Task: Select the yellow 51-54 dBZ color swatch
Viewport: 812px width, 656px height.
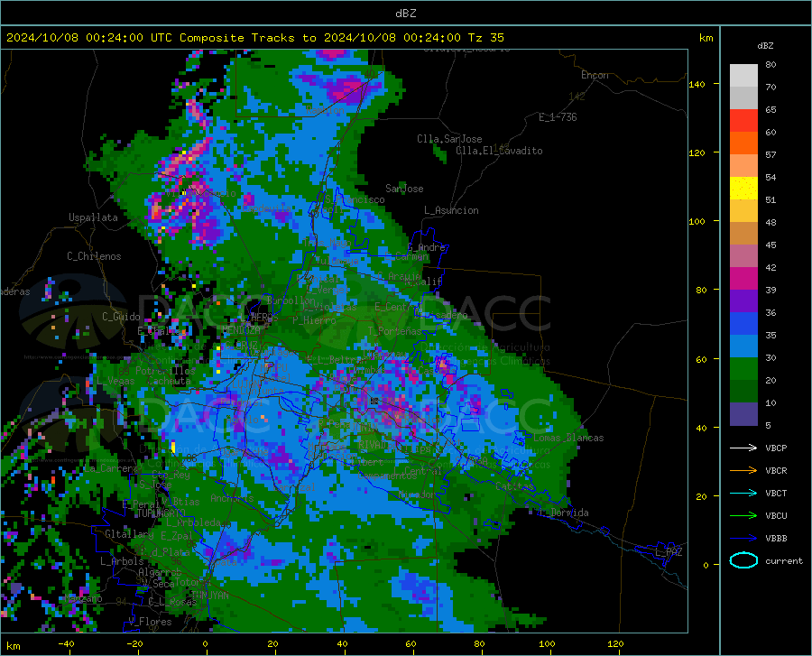Action: pyautogui.click(x=743, y=189)
